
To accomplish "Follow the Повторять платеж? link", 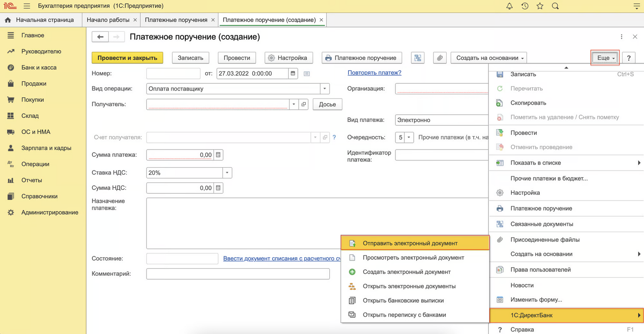I will (375, 72).
